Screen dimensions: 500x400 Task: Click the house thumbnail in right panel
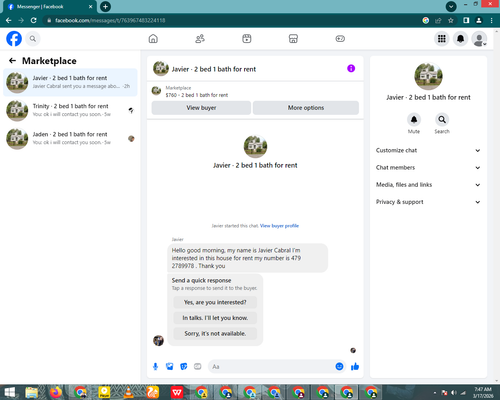coord(428,76)
